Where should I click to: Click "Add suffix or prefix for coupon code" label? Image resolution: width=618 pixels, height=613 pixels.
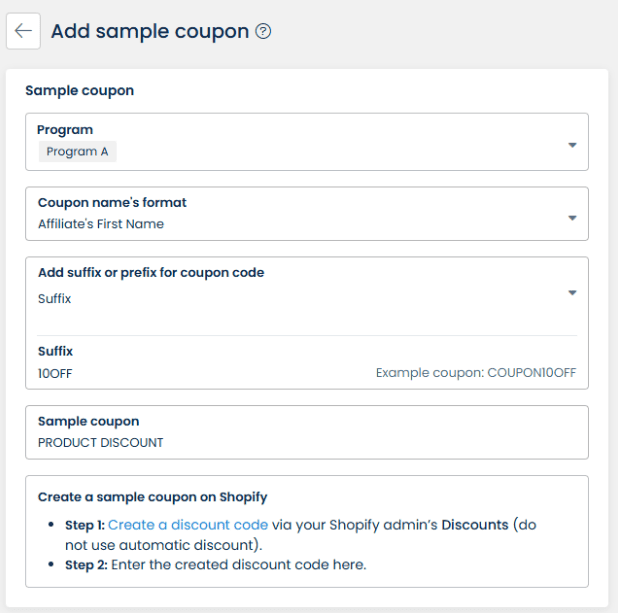151,272
